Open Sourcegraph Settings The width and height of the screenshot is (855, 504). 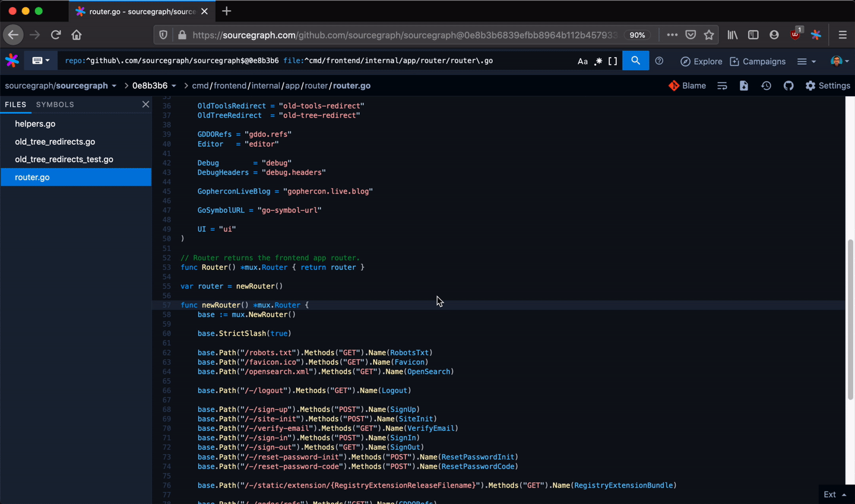tap(828, 85)
